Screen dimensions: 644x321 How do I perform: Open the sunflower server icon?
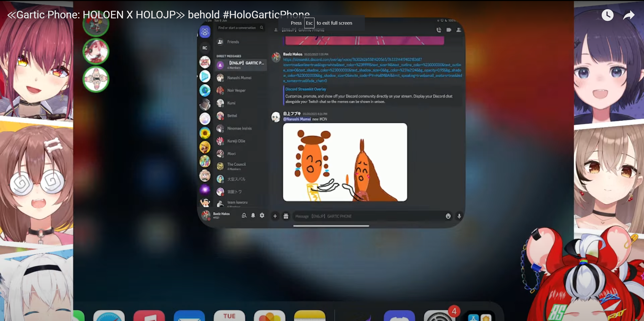point(205,133)
